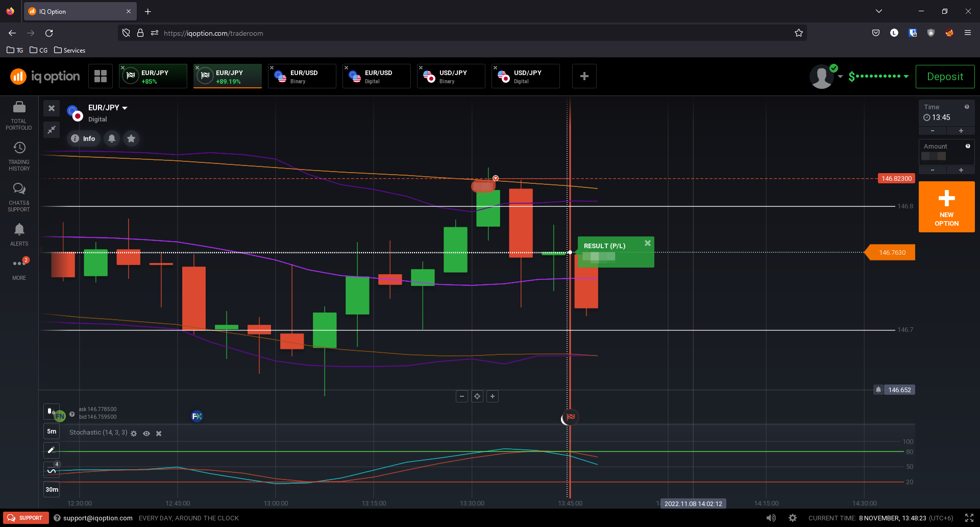The height and width of the screenshot is (527, 980).
Task: Click the green Deposit button
Action: coord(945,77)
